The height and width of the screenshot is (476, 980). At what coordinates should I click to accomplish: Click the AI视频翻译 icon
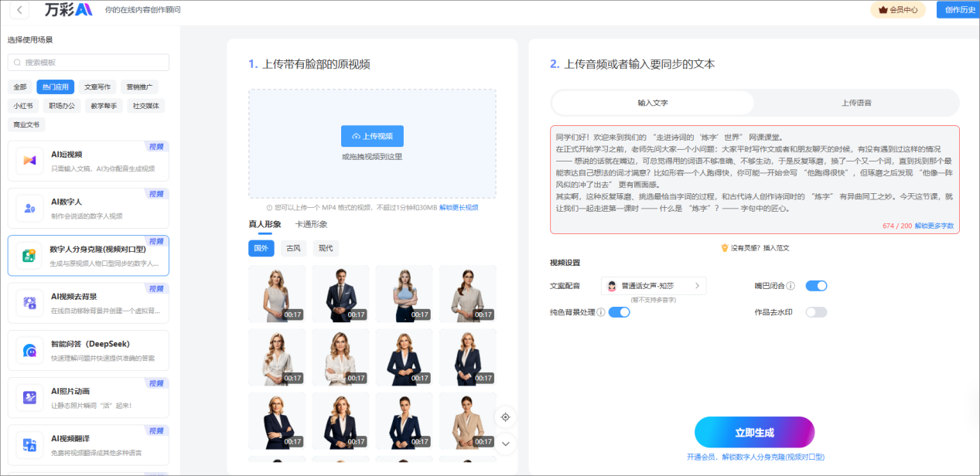[29, 444]
